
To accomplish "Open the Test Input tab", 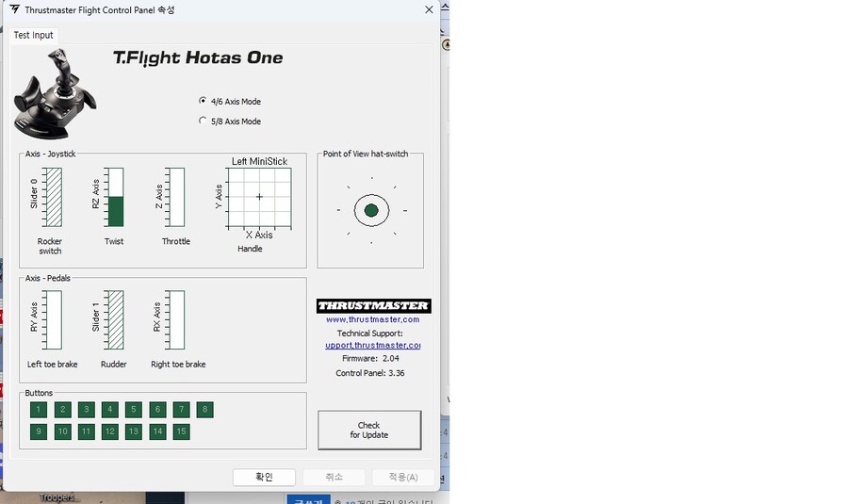I will (34, 35).
